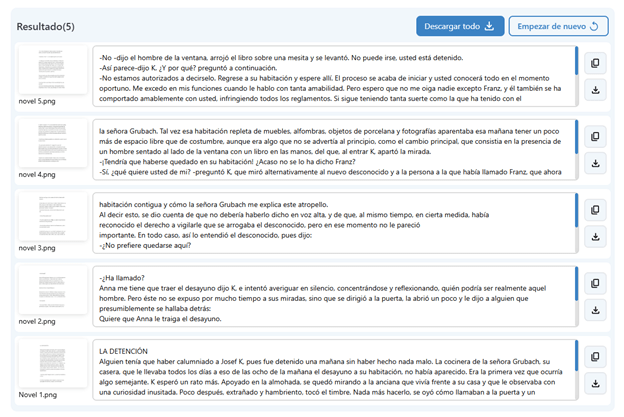Screen dimensions: 624x417
Task: Click the Descargar todo button
Action: coord(460,26)
